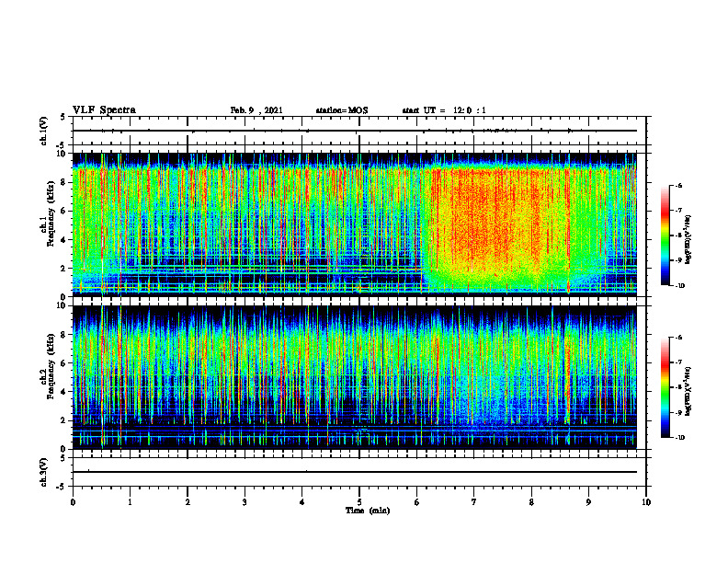Click the "start UT = 12: 0 : 1" text
The image size is (728, 563).
[444, 110]
